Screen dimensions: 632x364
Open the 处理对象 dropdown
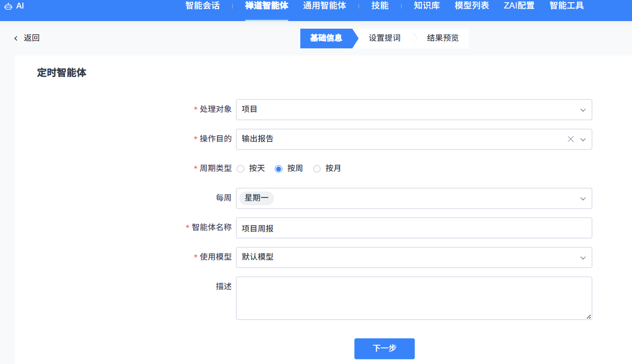coord(414,110)
